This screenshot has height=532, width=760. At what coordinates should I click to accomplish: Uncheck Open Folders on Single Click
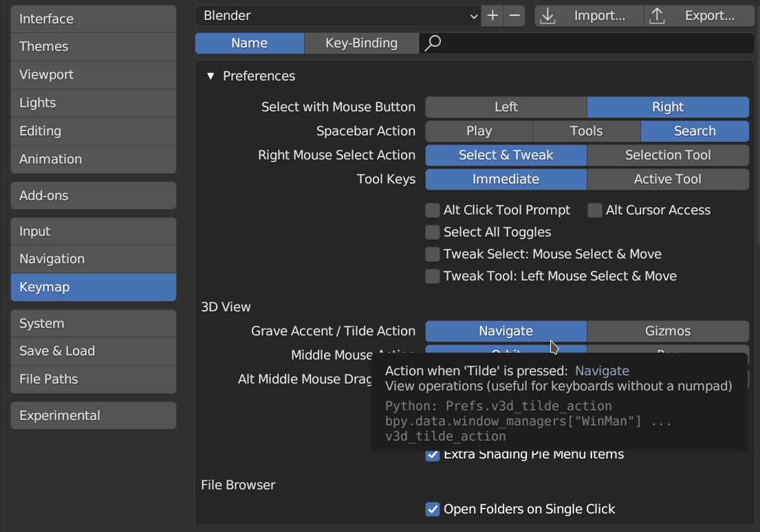click(x=433, y=509)
